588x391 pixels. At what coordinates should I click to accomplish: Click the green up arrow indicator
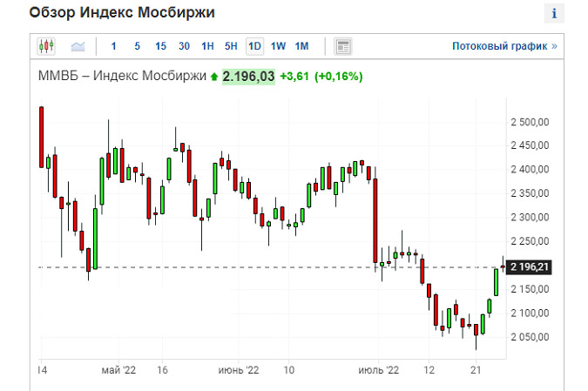point(214,77)
